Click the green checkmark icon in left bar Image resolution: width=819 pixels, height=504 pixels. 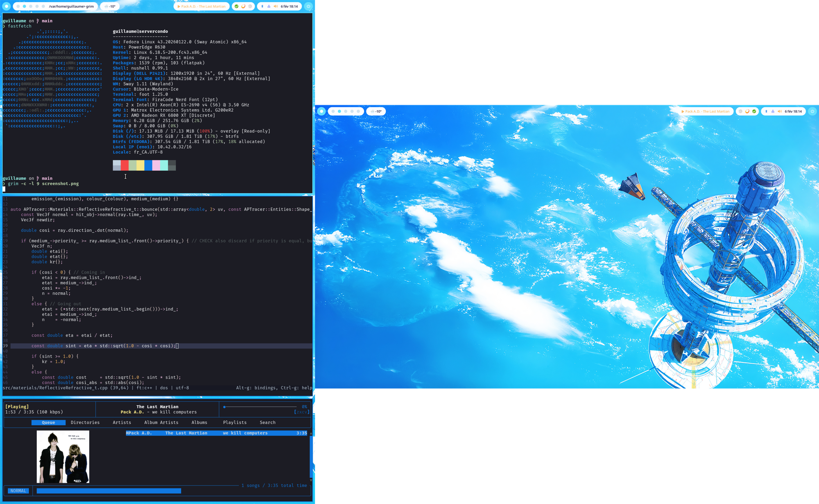click(x=236, y=7)
